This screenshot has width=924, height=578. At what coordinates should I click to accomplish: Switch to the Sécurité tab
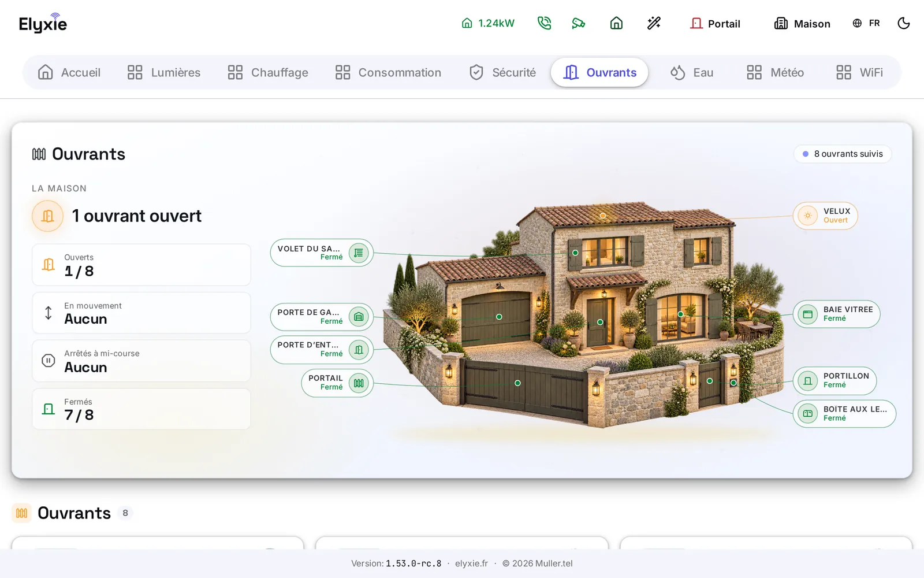tap(503, 72)
